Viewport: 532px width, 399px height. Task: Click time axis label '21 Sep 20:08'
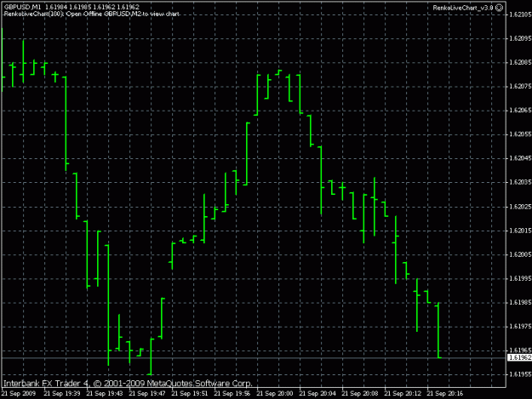360,394
